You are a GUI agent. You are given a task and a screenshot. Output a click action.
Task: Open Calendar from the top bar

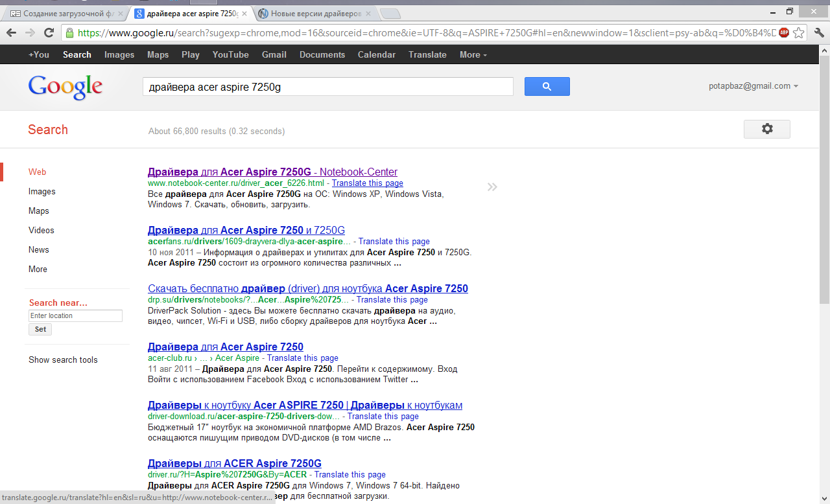click(377, 54)
